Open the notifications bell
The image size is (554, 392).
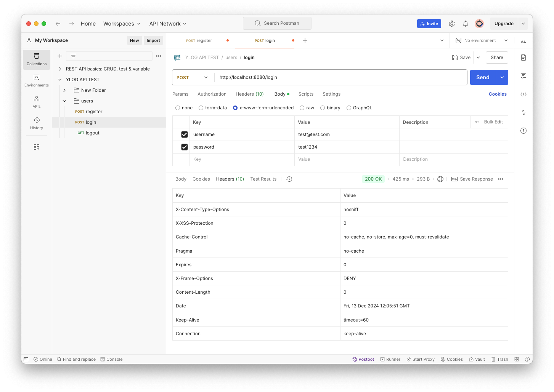(466, 24)
